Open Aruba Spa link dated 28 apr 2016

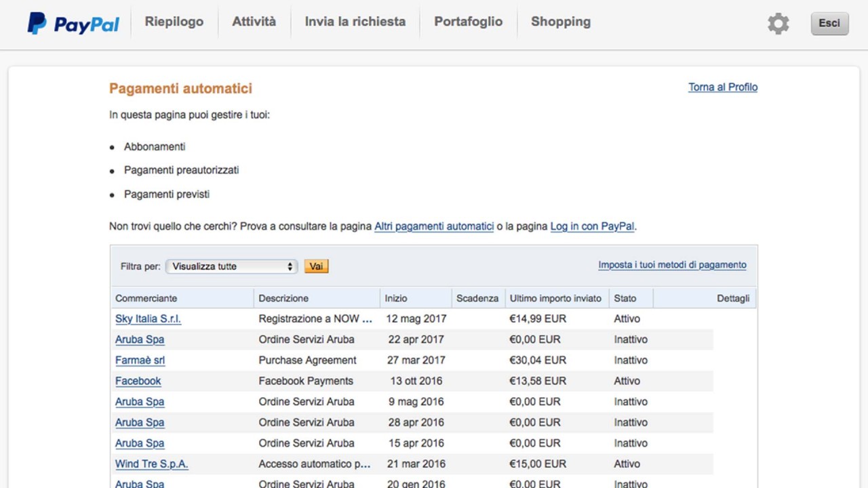140,423
